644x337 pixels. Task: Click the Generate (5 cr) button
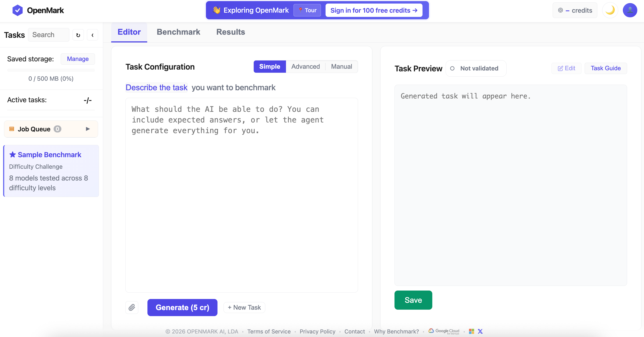182,307
